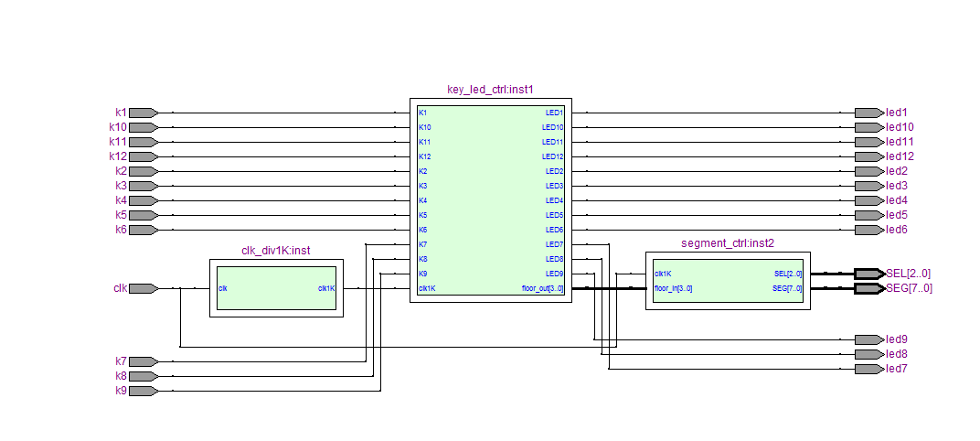Viewport: 980px width, 441px height.
Task: Click the clk input port on clk_div1K
Action: 222,288
